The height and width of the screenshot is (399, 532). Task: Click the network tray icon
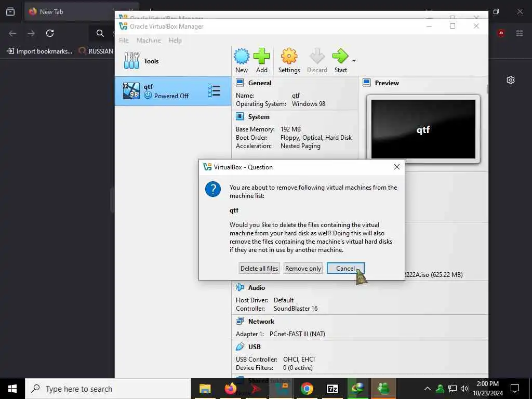click(x=453, y=389)
